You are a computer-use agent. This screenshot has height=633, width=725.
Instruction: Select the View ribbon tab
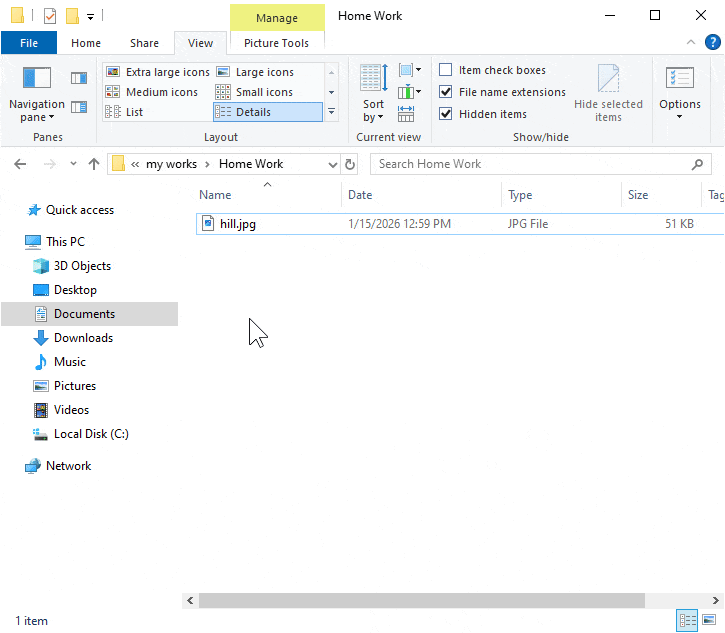click(200, 43)
